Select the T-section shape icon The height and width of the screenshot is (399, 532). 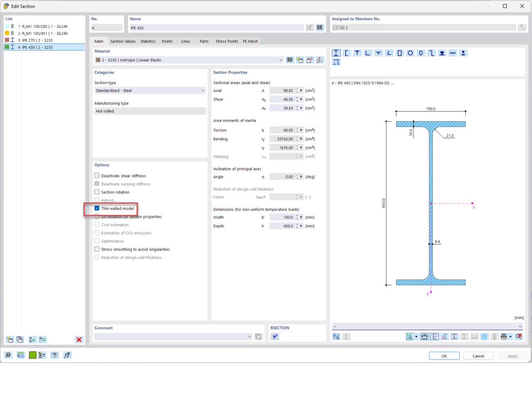(x=358, y=53)
